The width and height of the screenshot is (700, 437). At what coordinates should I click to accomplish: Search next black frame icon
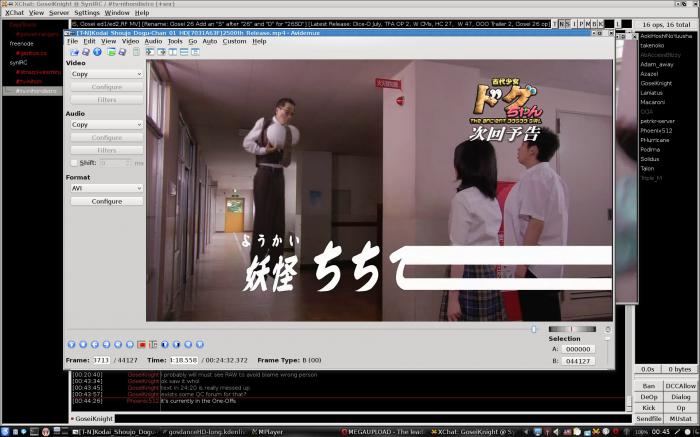[x=176, y=345]
